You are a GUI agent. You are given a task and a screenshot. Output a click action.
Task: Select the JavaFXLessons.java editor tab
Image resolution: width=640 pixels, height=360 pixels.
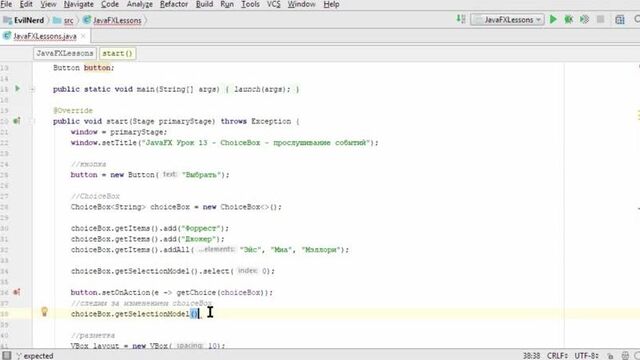tap(45, 36)
